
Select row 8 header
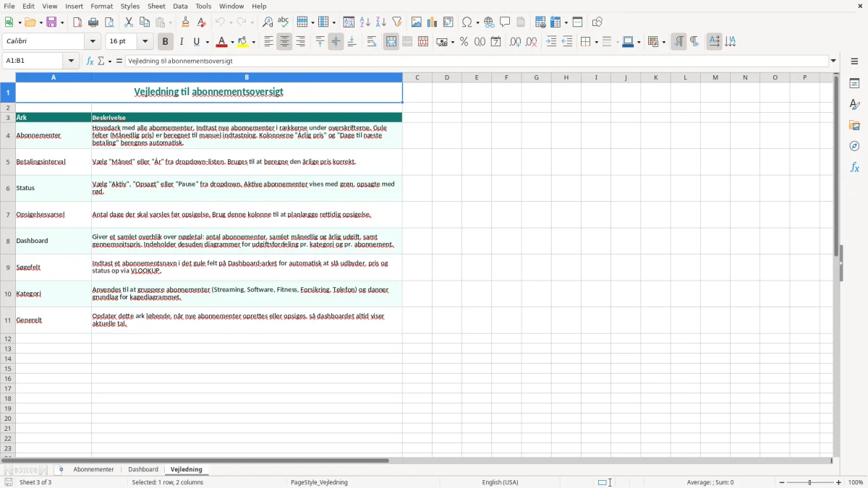8,241
